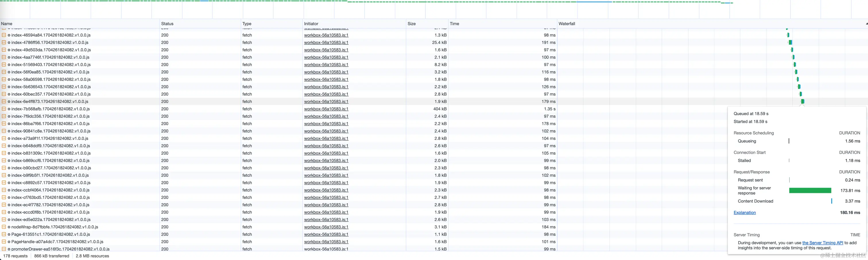Click the green 'Waiting for server response' bar
Screen dimensions: 868x260
coord(810,191)
